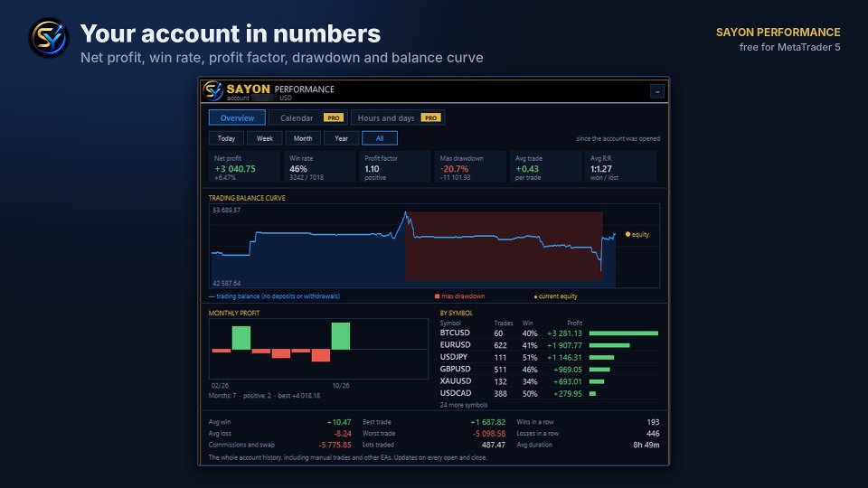Click the Profit factor 1.10 card
This screenshot has width=868, height=488.
395,166
